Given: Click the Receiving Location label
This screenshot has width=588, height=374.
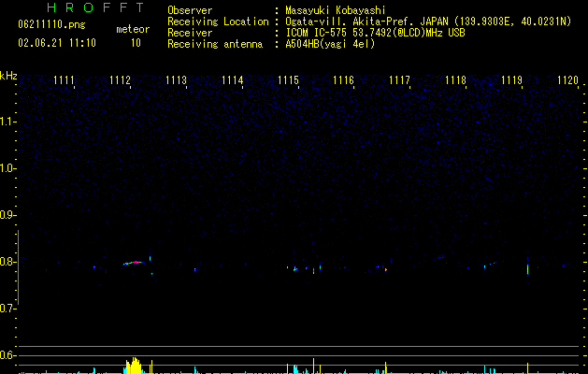Looking at the screenshot, I should click(x=218, y=22).
